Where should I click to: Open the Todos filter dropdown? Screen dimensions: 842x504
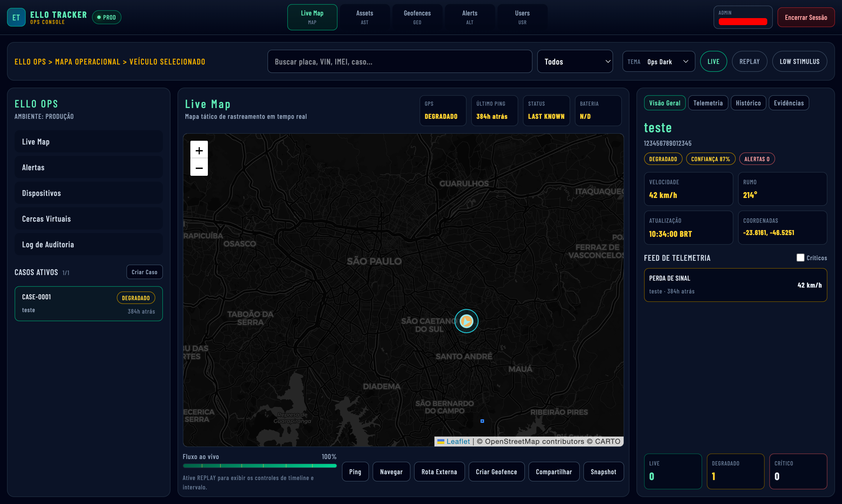pos(575,62)
